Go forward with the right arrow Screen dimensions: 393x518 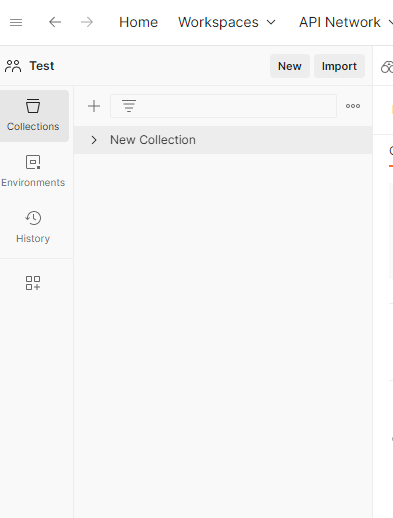click(87, 22)
